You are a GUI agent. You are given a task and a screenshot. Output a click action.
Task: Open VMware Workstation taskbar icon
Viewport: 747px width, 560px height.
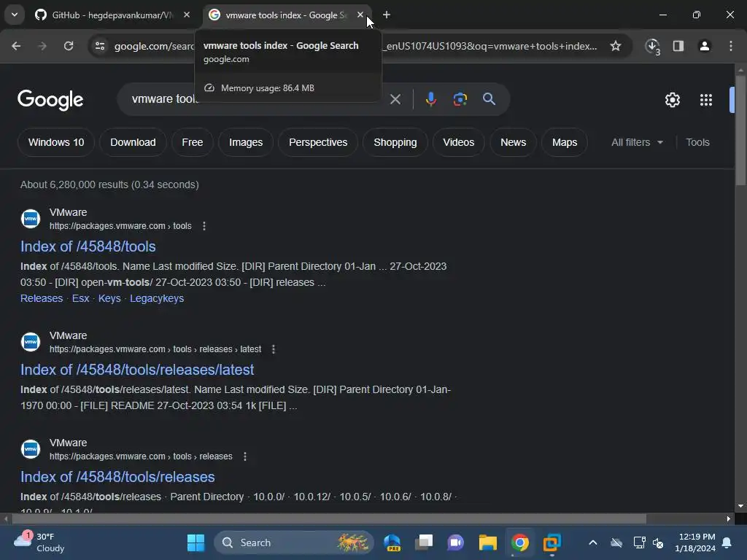(x=551, y=542)
